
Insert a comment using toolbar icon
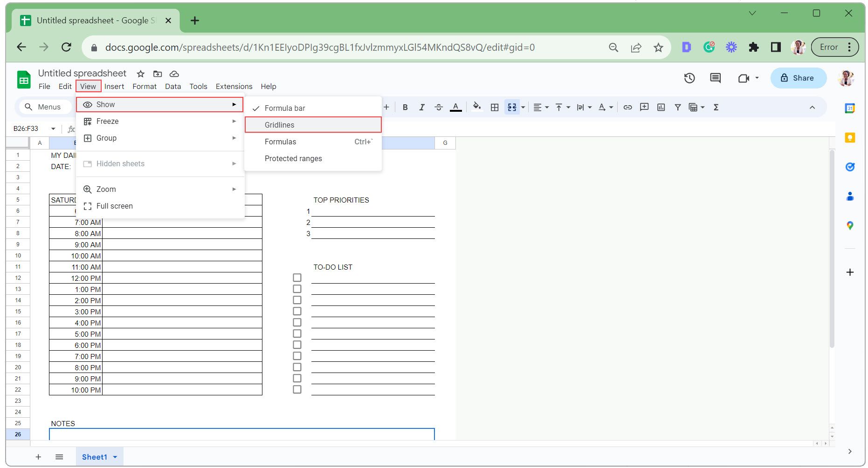644,107
